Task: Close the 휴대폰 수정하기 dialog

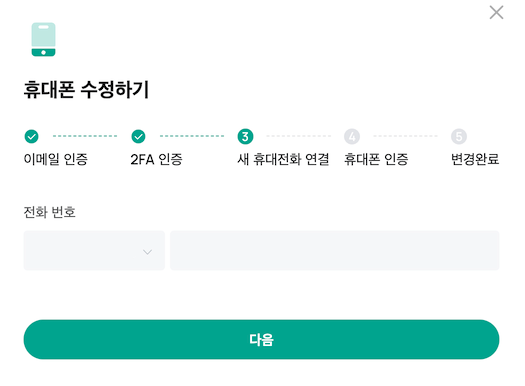Action: click(496, 12)
